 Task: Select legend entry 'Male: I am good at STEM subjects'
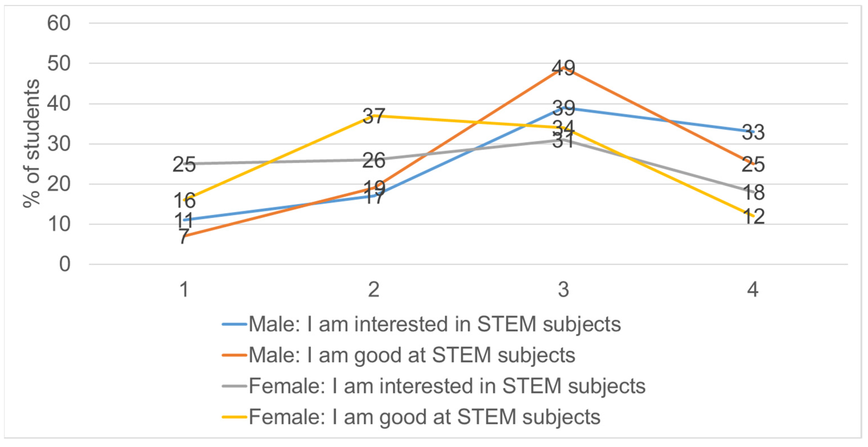pos(411,355)
